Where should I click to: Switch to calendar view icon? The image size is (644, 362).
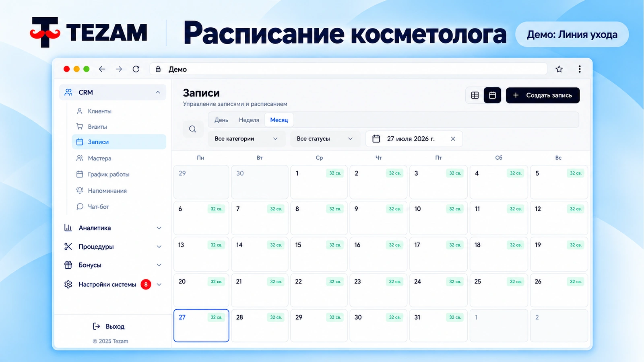(492, 95)
